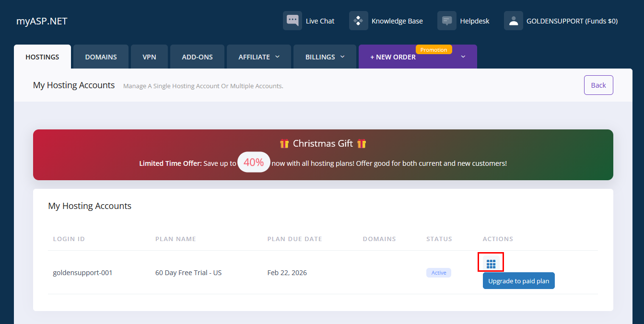644x324 pixels.
Task: Click the Back button
Action: tap(598, 85)
